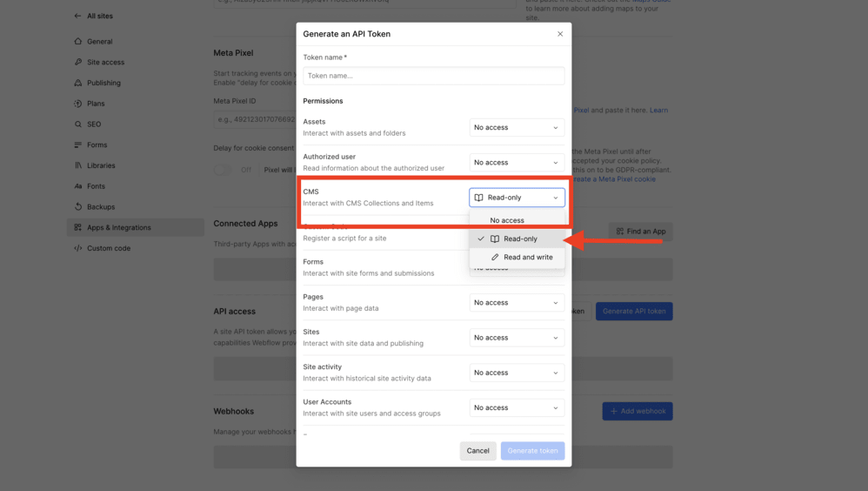
Task: Expand the Pages permission dropdown
Action: tap(517, 303)
